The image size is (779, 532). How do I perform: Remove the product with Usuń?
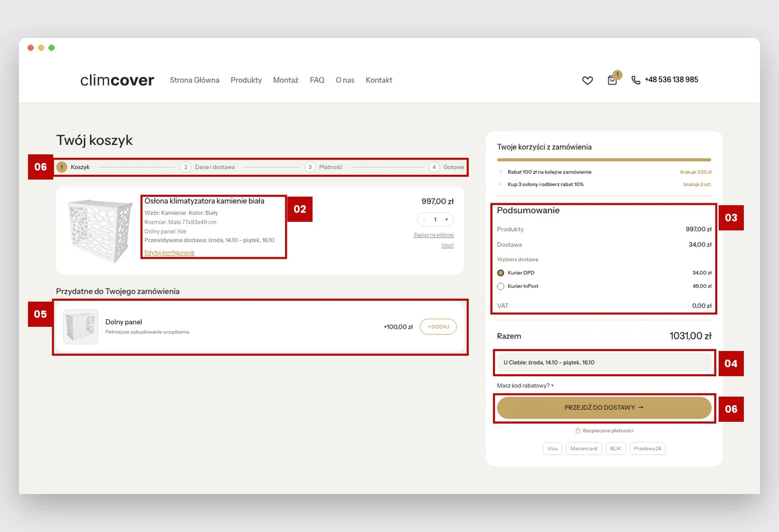[447, 245]
